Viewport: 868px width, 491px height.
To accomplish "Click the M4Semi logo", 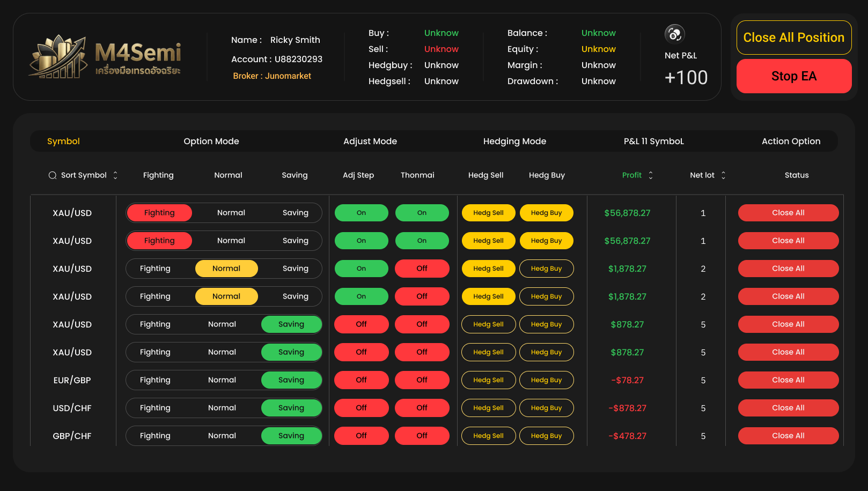I will pyautogui.click(x=105, y=57).
